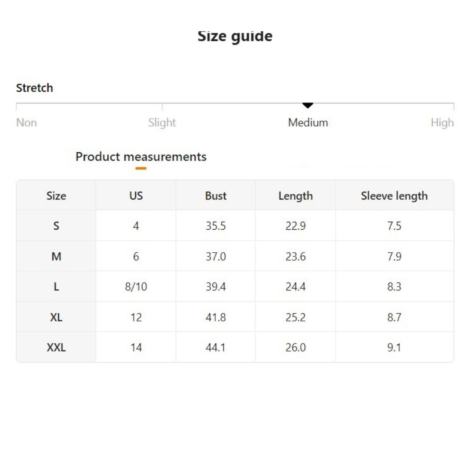Select the US column header
This screenshot has height=476, width=476.
point(136,196)
